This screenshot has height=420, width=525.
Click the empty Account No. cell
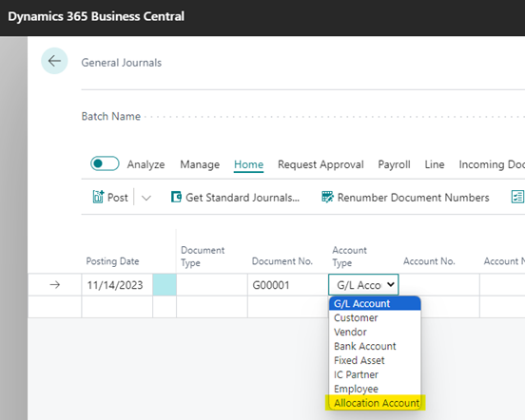tap(439, 285)
